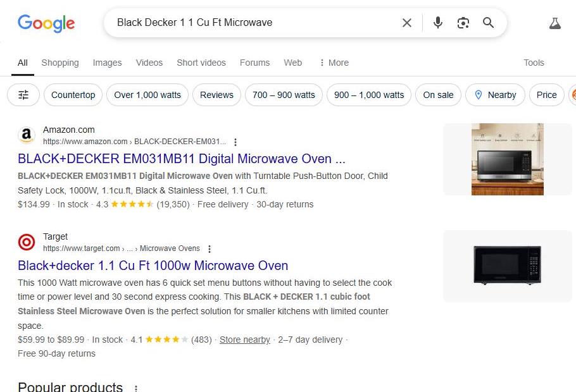Click the Popular products heading
Viewport: 576px width, 392px height.
70,387
